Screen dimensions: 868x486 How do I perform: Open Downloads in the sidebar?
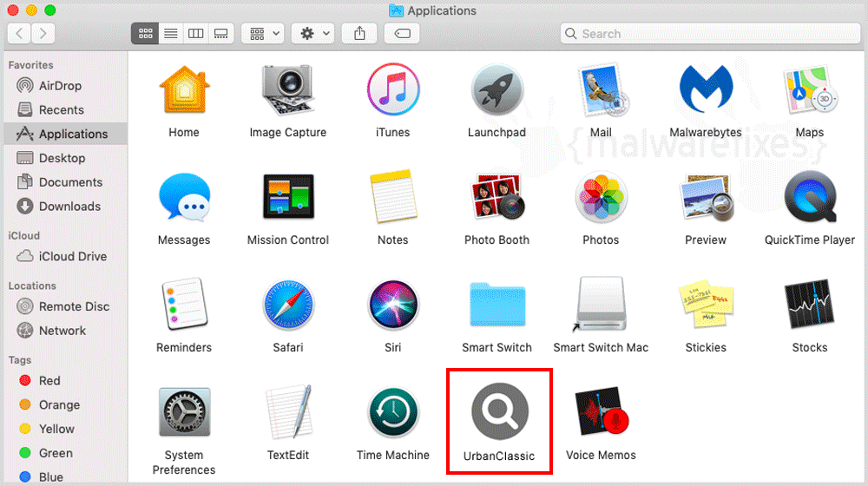coord(65,206)
